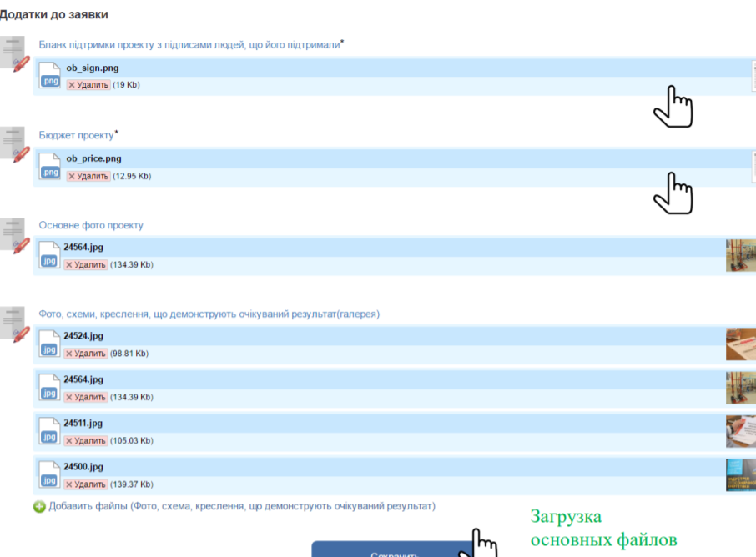Open the Добавить файлы link

click(241, 506)
